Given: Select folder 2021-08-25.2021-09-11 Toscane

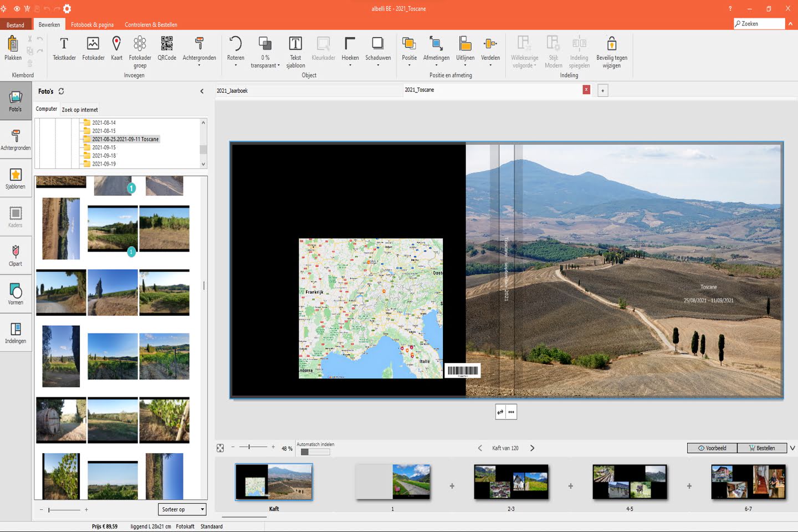Looking at the screenshot, I should click(125, 139).
